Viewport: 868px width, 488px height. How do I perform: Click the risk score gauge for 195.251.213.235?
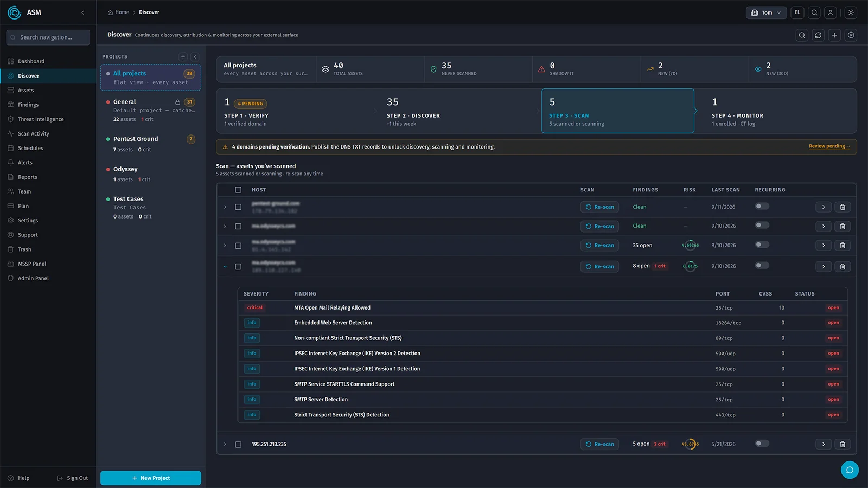click(x=690, y=444)
